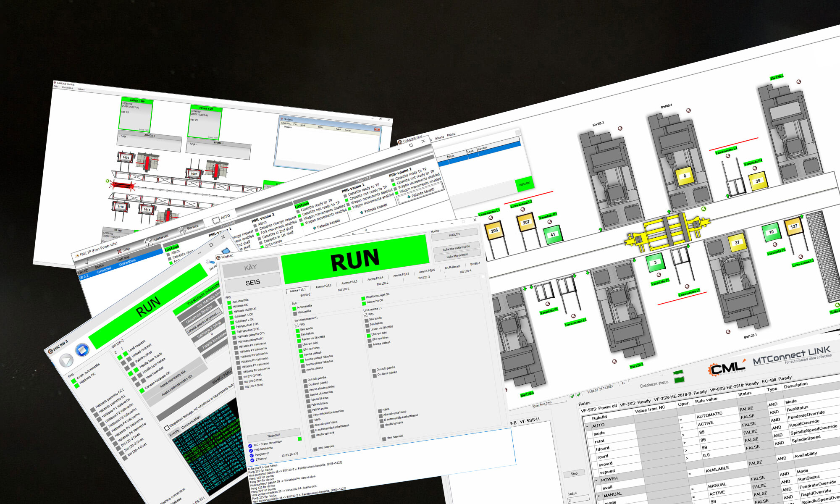Viewport: 840px width, 504px height.
Task: Collapse the MANUAL rule group
Action: coord(598,496)
